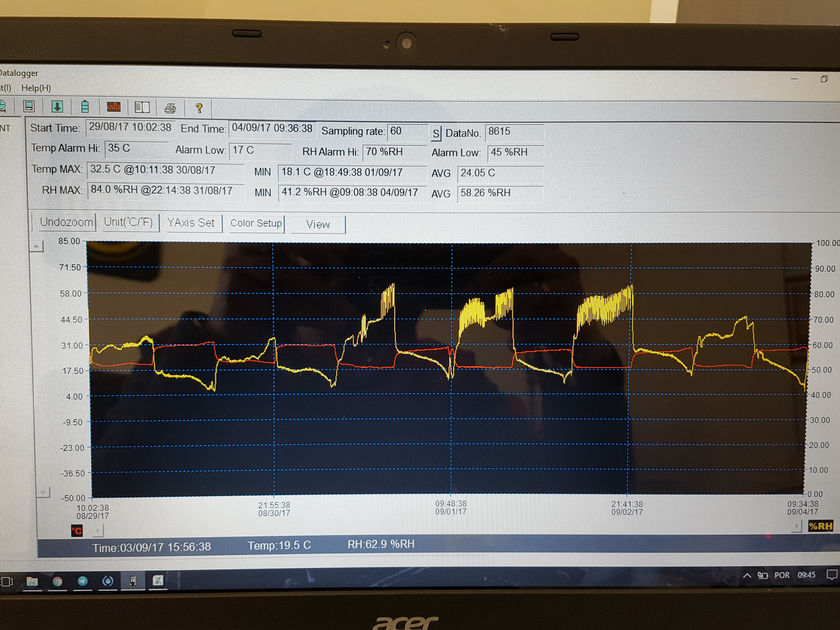Open Telegram from the taskbar
The height and width of the screenshot is (630, 840).
point(82,581)
